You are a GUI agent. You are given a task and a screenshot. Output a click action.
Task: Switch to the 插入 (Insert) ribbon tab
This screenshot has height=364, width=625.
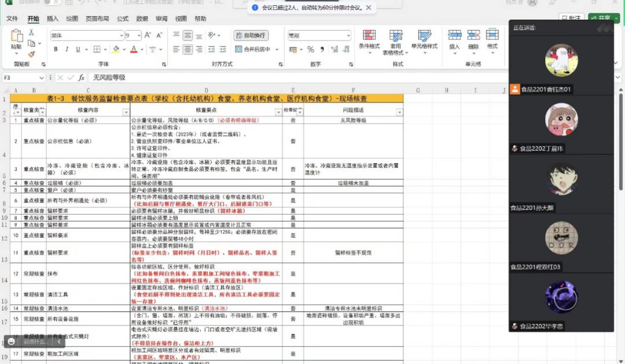click(x=53, y=19)
